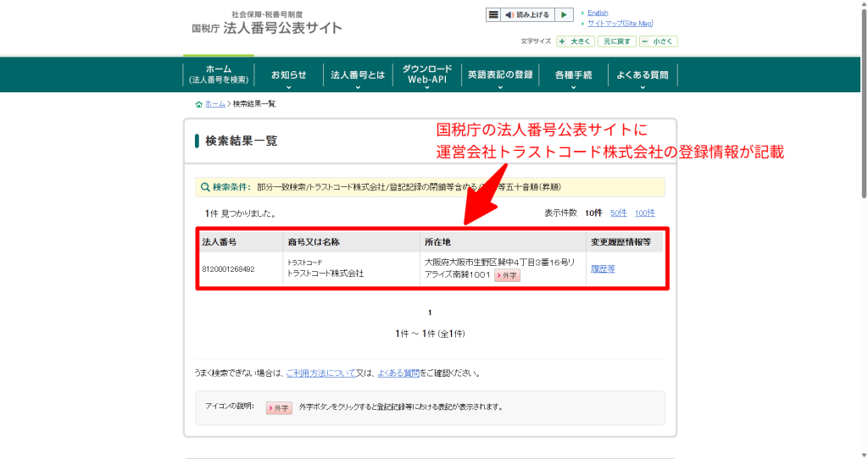This screenshot has width=868, height=459.
Task: Expand chevron under お知らせ
Action: (x=288, y=87)
